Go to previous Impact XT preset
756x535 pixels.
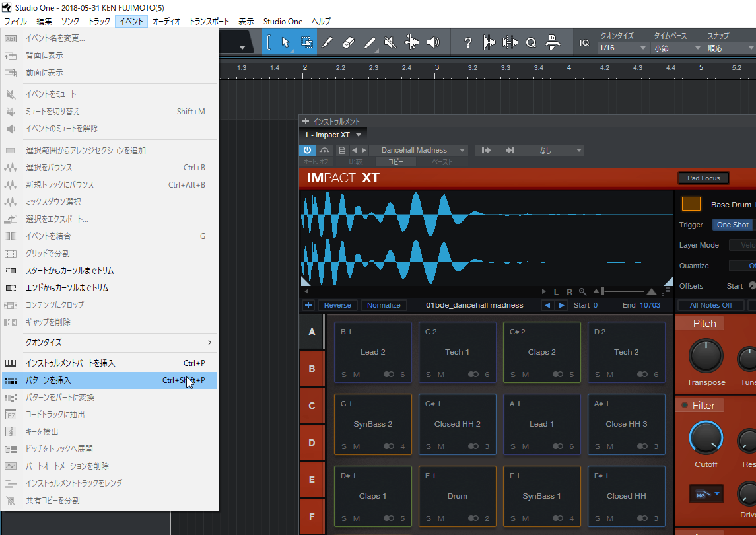(355, 150)
